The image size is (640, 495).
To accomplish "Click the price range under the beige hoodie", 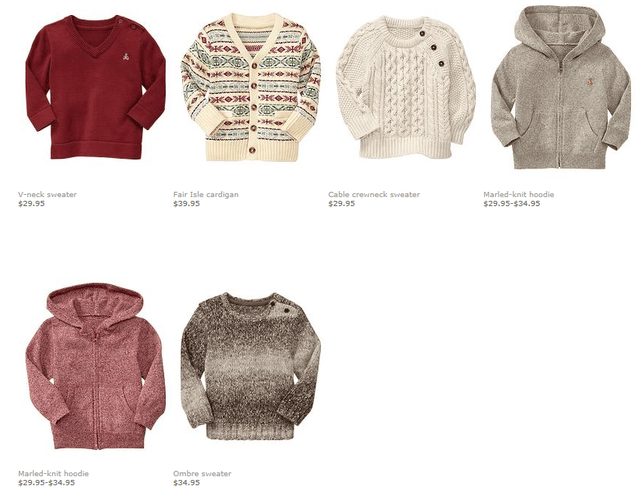I will [x=512, y=204].
